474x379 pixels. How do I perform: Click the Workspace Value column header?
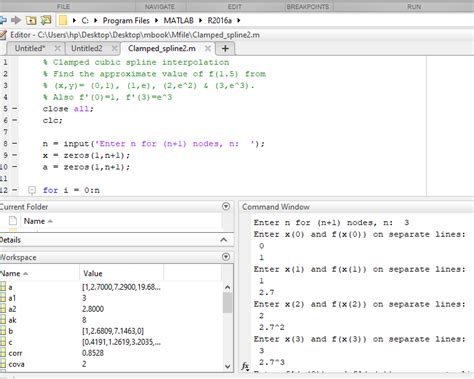93,274
